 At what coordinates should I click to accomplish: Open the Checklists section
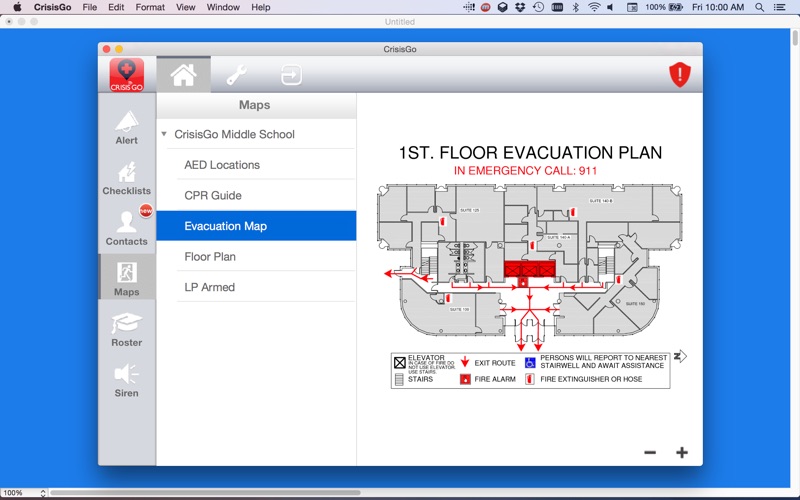pos(127,179)
